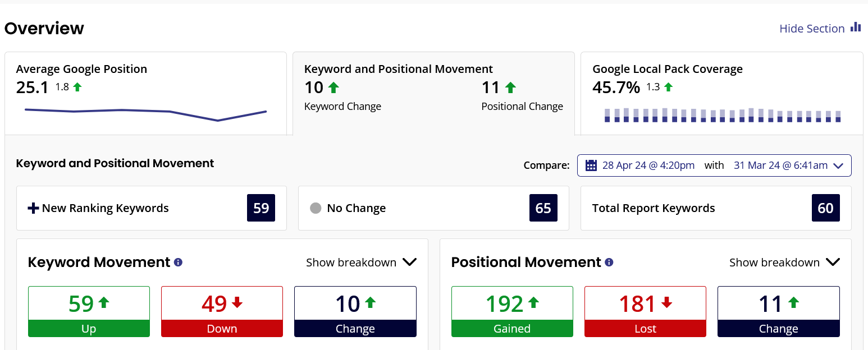Click the 49 Down keyword movement box
The width and height of the screenshot is (868, 350).
(x=222, y=312)
